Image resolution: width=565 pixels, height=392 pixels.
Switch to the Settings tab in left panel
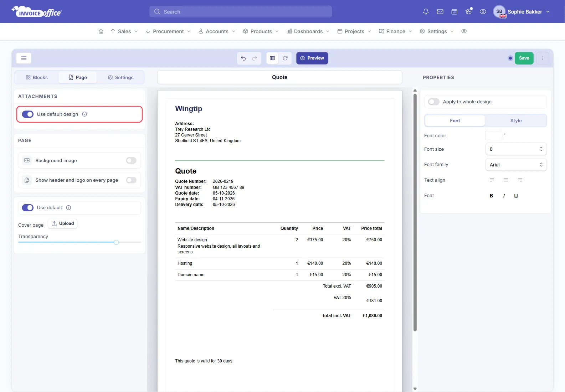tap(120, 78)
